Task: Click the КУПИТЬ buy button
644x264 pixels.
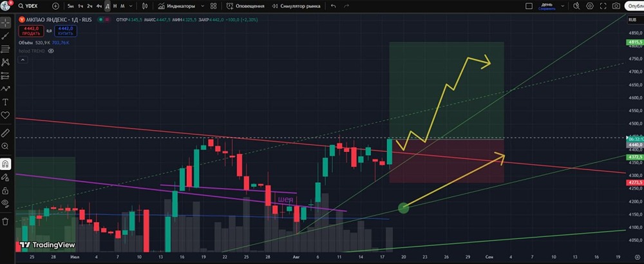Action: (x=65, y=31)
